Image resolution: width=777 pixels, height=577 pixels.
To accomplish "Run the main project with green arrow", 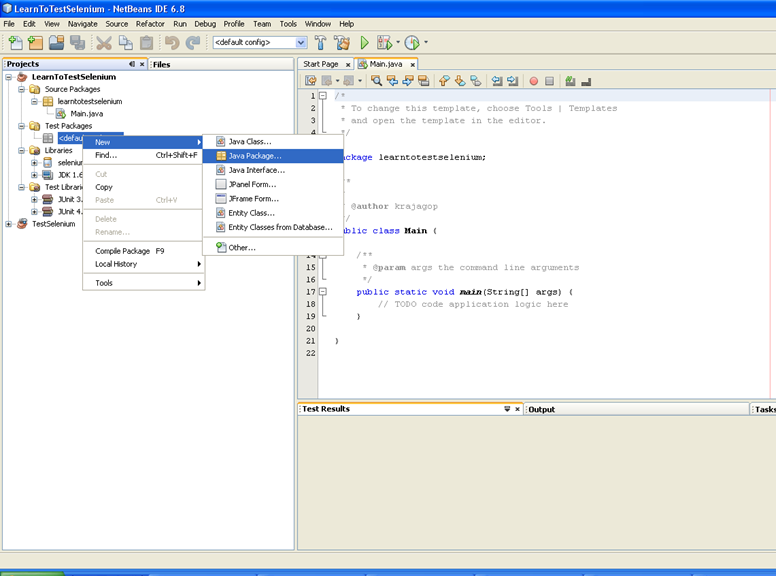I will coord(364,43).
